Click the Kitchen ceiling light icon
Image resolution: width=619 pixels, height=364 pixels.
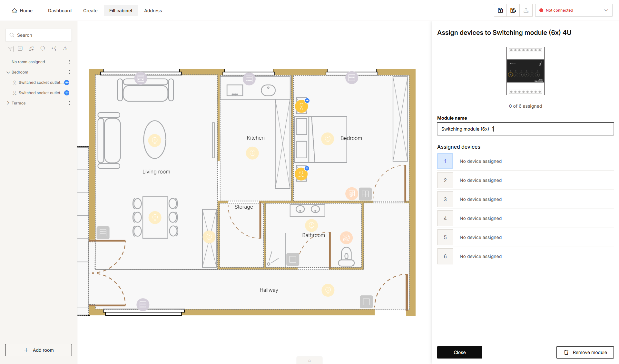[x=252, y=153]
